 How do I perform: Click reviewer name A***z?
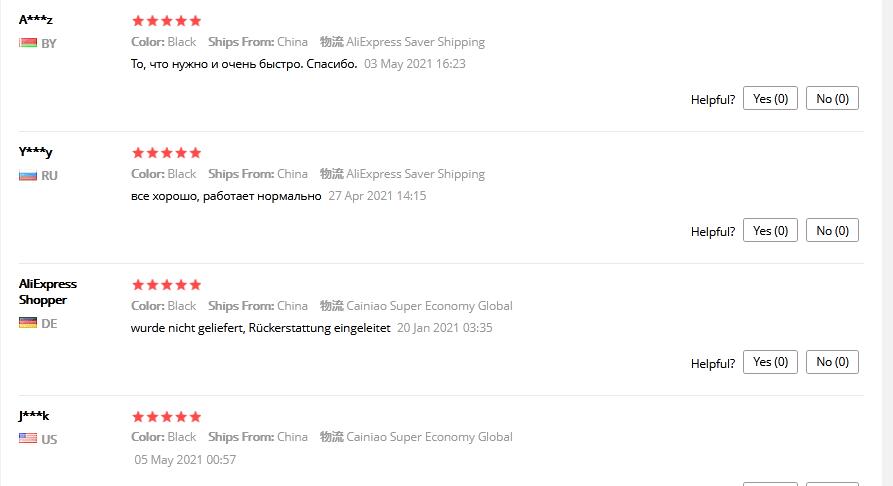point(36,20)
